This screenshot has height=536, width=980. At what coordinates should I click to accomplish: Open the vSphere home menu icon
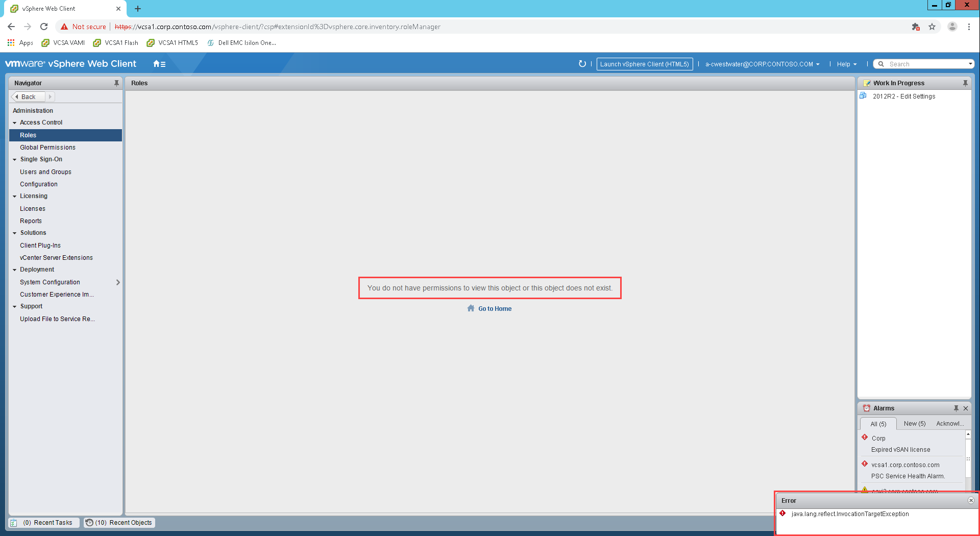pyautogui.click(x=159, y=64)
